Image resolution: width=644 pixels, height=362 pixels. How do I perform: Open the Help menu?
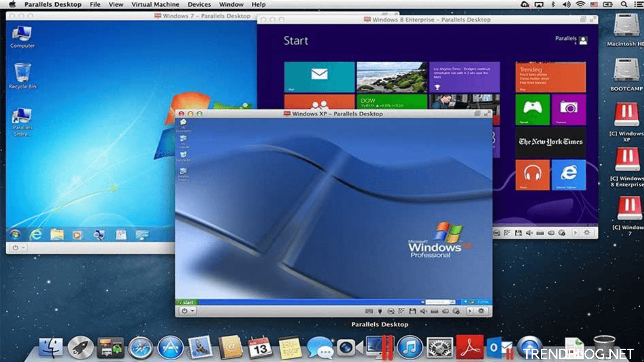tap(259, 4)
